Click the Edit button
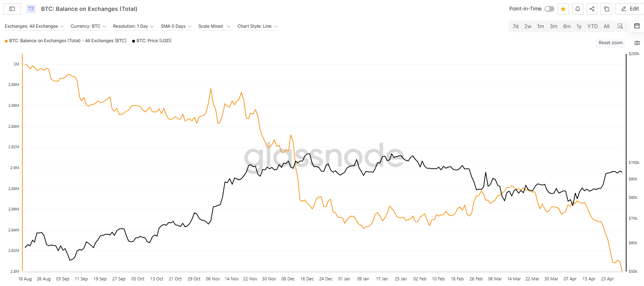Image resolution: width=644 pixels, height=286 pixels. 630,9
